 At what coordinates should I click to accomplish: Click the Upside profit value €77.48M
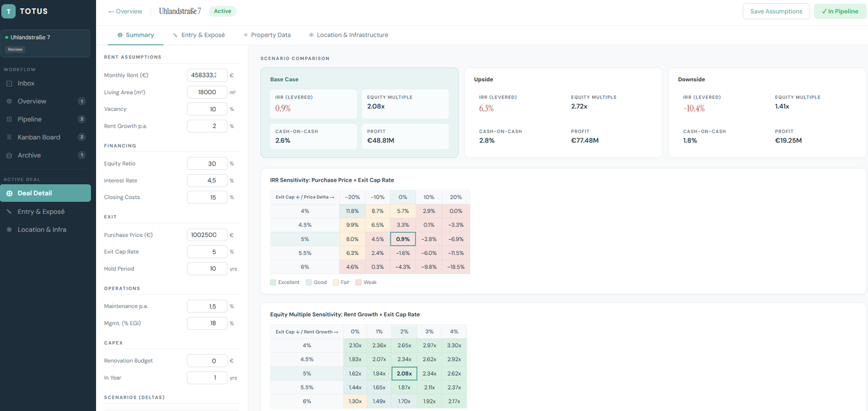tap(585, 141)
